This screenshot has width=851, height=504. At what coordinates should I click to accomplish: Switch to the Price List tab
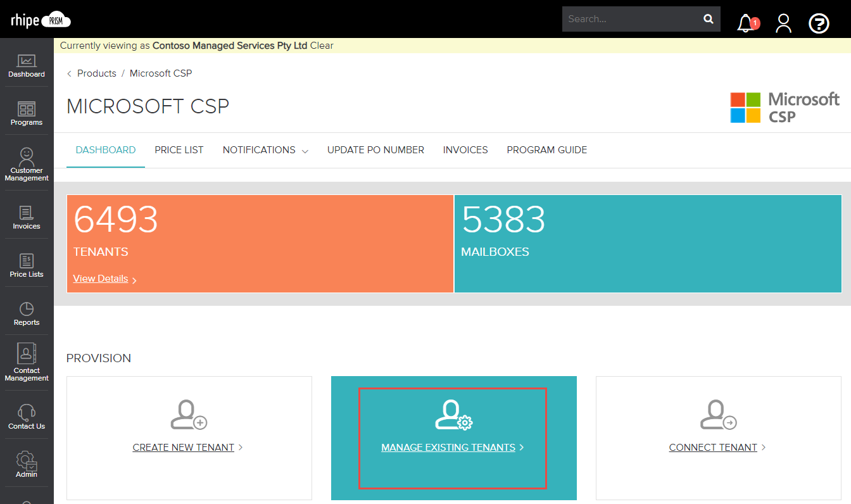click(179, 149)
